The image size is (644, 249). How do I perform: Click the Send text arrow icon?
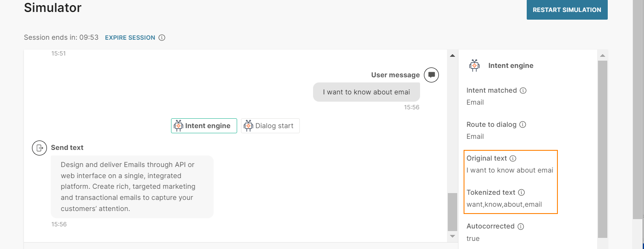(40, 148)
